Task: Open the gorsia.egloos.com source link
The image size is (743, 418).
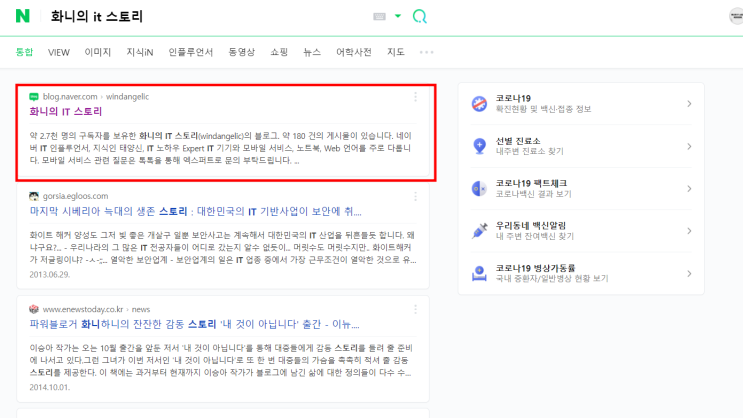Action: 75,196
